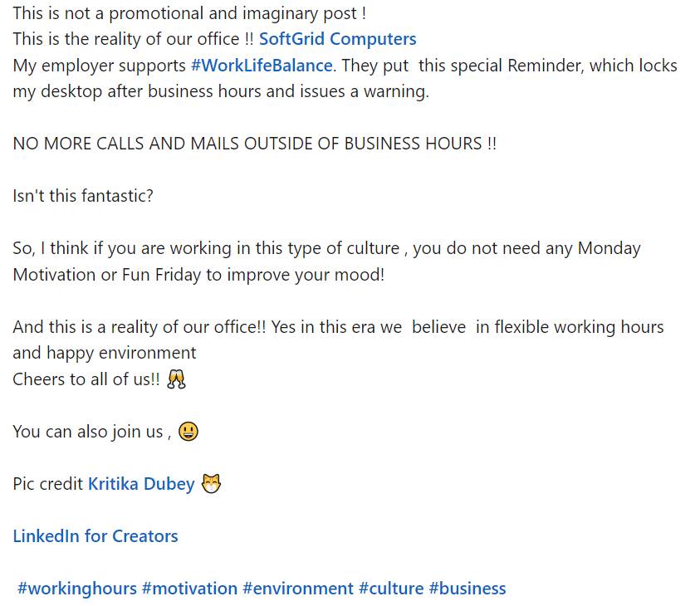Viewport: 700px width, 606px height.
Task: Click the #business hashtag
Action: tap(467, 589)
